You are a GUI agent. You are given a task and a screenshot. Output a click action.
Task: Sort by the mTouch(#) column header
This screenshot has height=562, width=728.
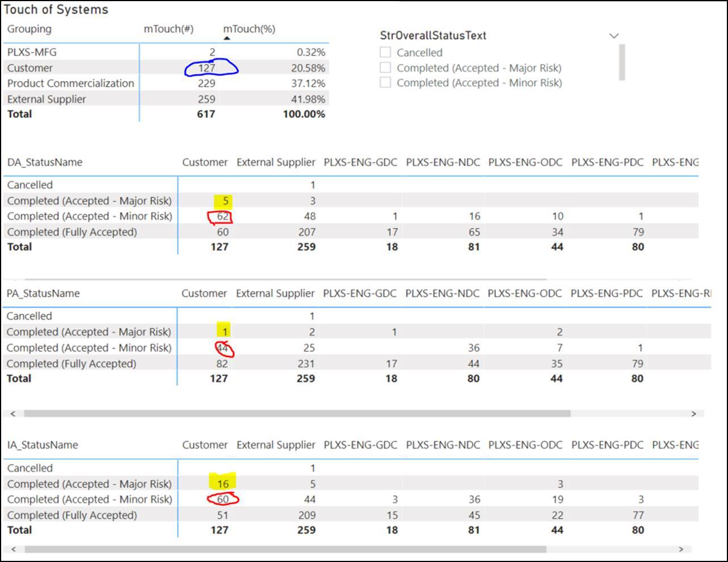tap(169, 29)
